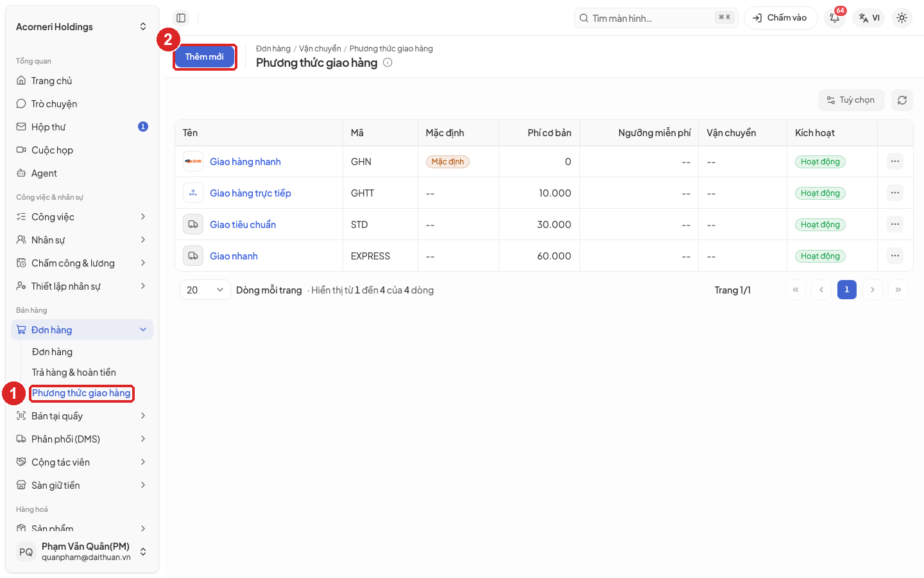
Task: Open Cuộc họp meetings in sidebar
Action: 82,150
